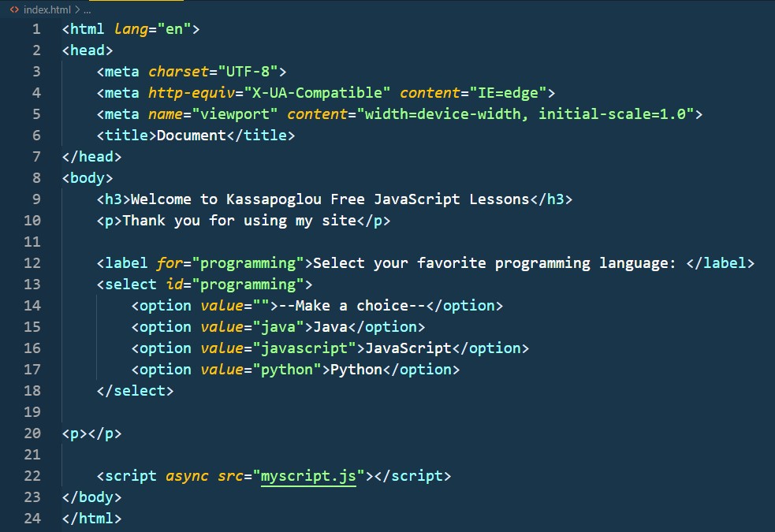Click the Python option text on line 17
The width and height of the screenshot is (775, 532).
coord(355,369)
